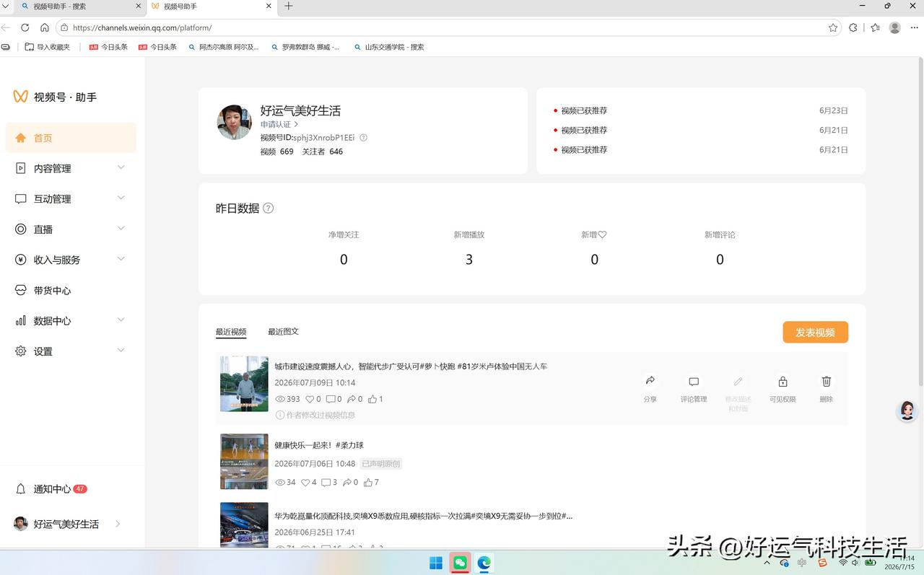This screenshot has height=575, width=924.
Task: Click the customer service assistant avatar
Action: pyautogui.click(x=907, y=411)
